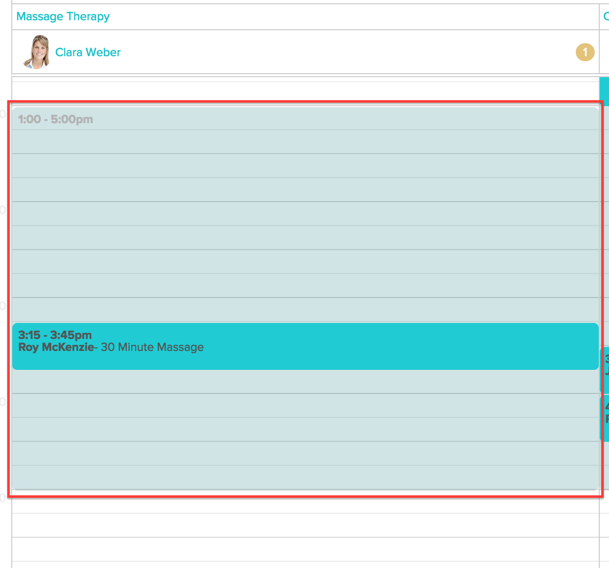Click the lower teal appointment on the right edge

coord(604,418)
